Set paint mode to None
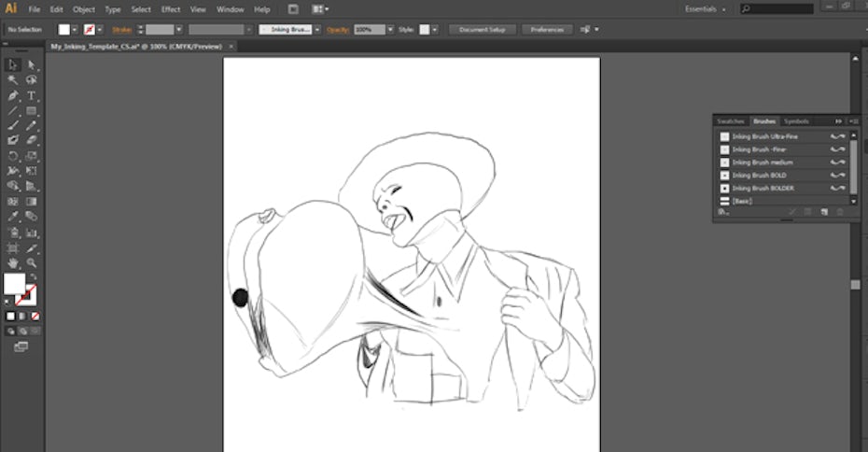This screenshot has height=452, width=868. pyautogui.click(x=35, y=317)
